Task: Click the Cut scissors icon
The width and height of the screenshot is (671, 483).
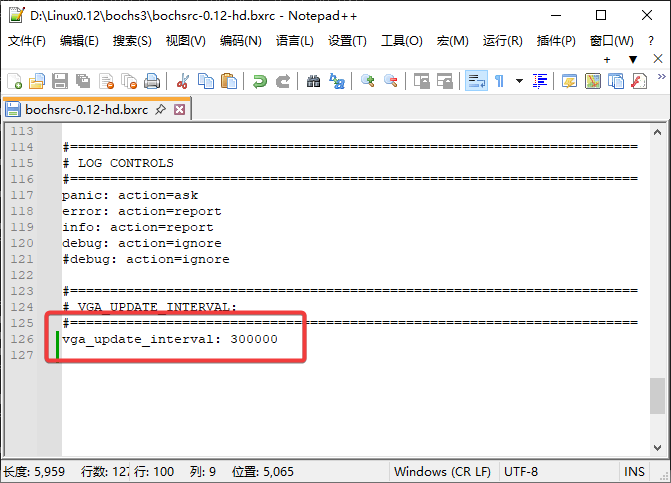Action: click(x=183, y=81)
